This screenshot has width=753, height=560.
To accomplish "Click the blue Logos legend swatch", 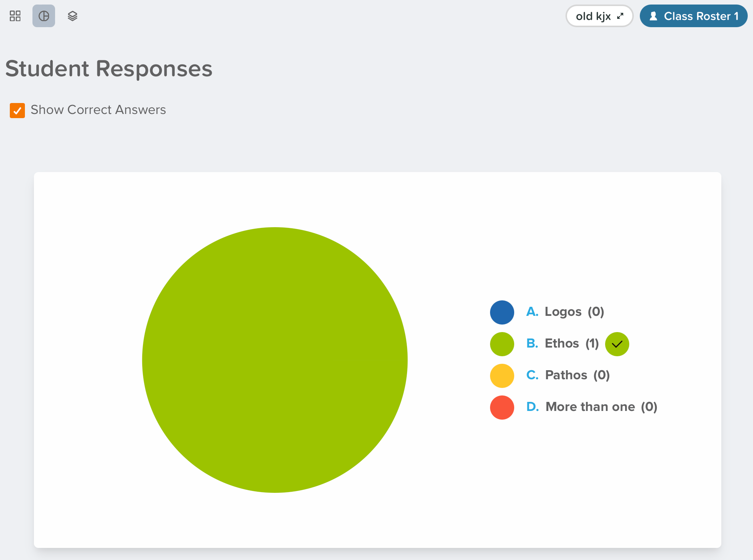I will (x=502, y=312).
